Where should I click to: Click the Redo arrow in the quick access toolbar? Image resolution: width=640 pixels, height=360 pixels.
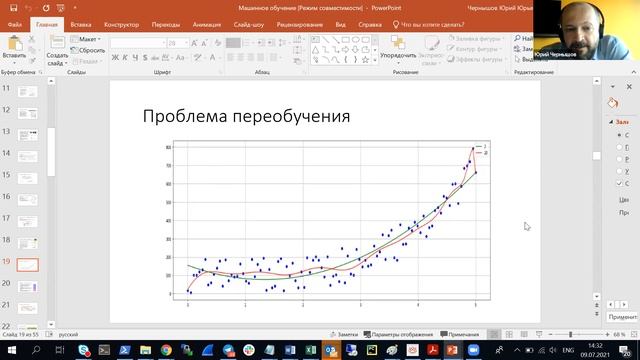tap(46, 8)
